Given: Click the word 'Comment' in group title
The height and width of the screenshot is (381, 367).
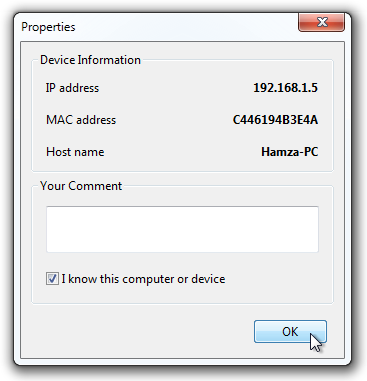Looking at the screenshot, I should click(95, 186).
